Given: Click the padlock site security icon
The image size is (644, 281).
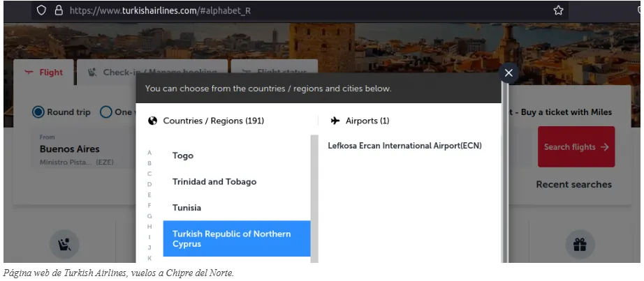Looking at the screenshot, I should pos(59,10).
